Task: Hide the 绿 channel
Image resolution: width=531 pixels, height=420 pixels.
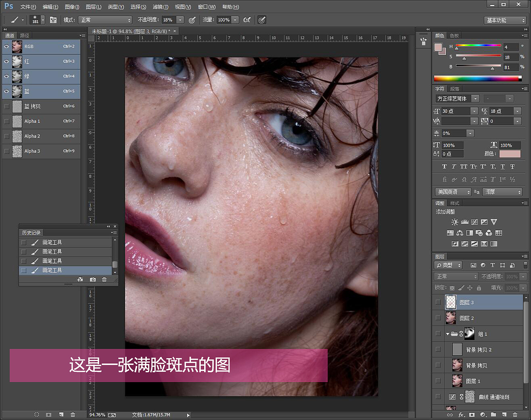Action: (x=6, y=76)
